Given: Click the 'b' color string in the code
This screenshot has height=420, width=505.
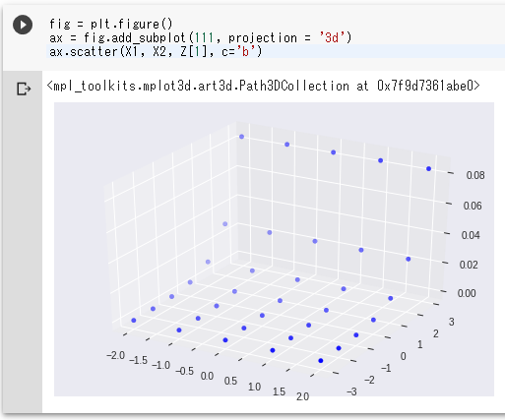Looking at the screenshot, I should pos(245,51).
